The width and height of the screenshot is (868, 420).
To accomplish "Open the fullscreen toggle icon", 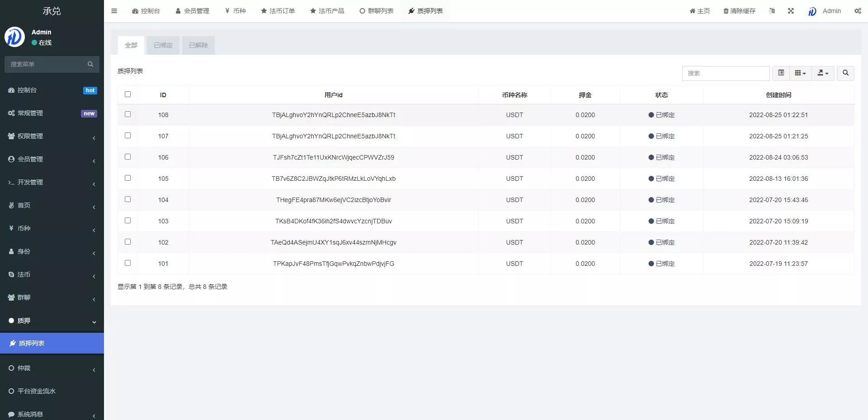I will tap(790, 11).
